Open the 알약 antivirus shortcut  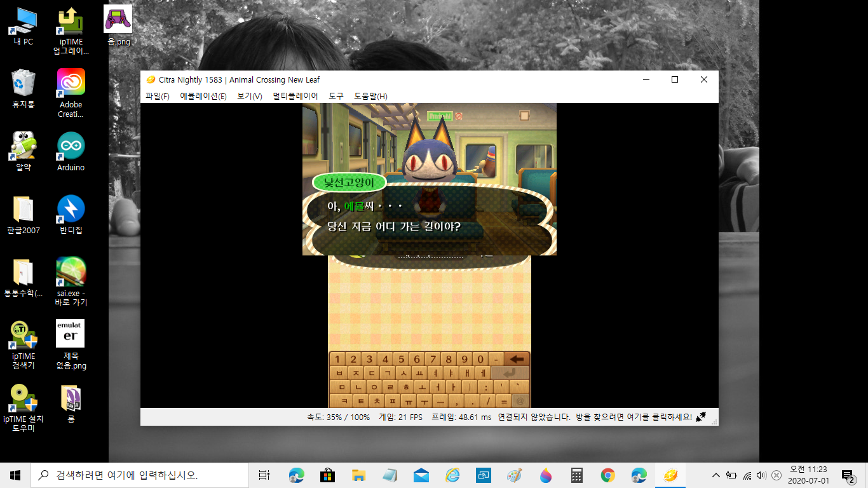pos(23,152)
